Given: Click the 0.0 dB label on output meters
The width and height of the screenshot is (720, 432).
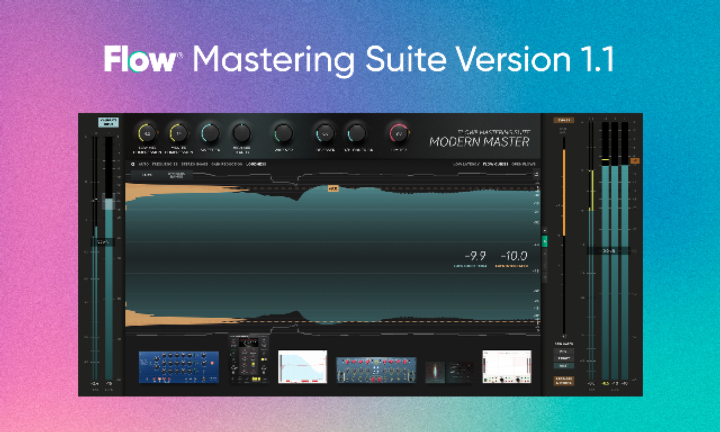Looking at the screenshot, I should tap(608, 251).
